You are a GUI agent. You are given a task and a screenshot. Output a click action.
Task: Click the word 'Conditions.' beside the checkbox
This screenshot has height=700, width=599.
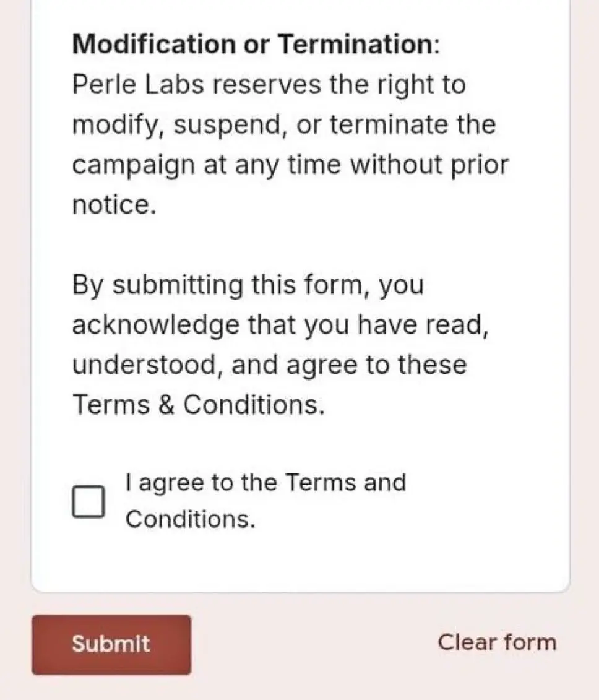point(191,519)
